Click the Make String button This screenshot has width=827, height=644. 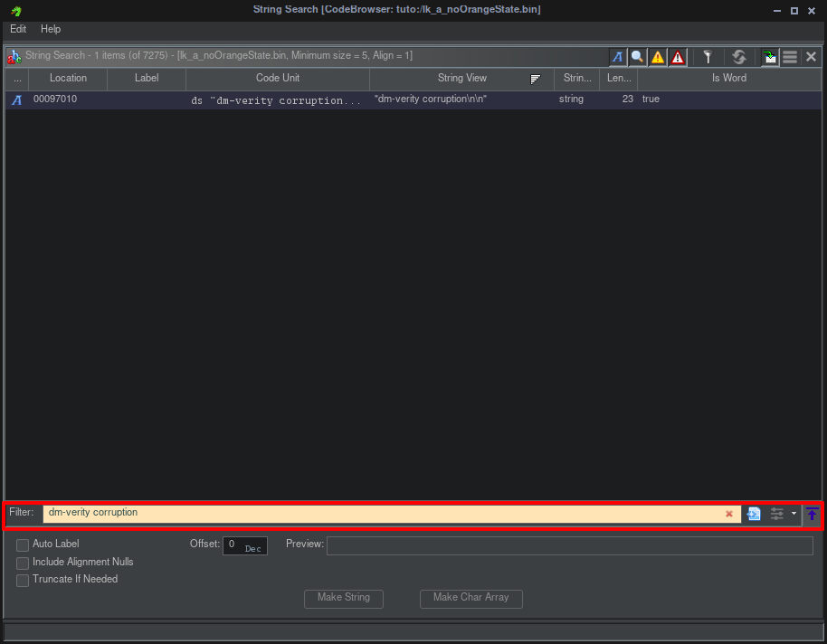(344, 598)
